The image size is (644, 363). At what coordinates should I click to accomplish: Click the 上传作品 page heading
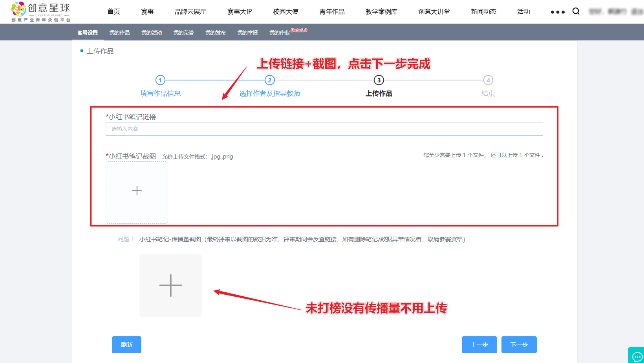pyautogui.click(x=101, y=51)
